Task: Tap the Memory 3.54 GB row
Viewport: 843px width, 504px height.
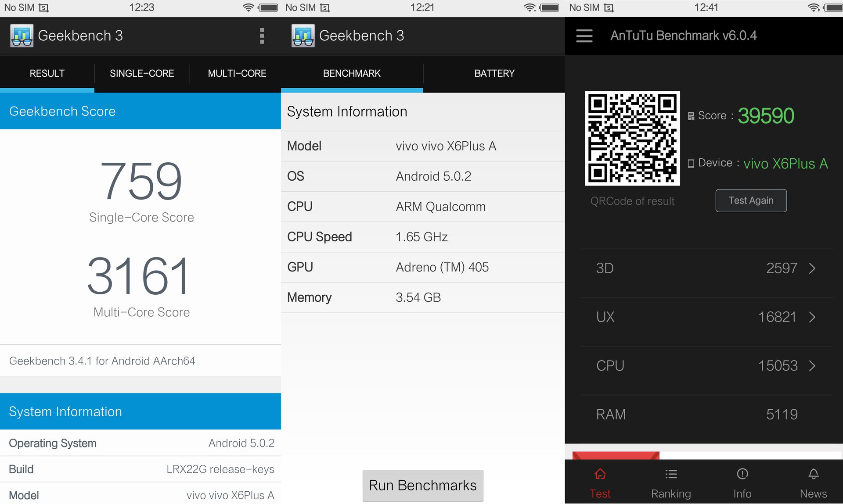Action: 423,297
